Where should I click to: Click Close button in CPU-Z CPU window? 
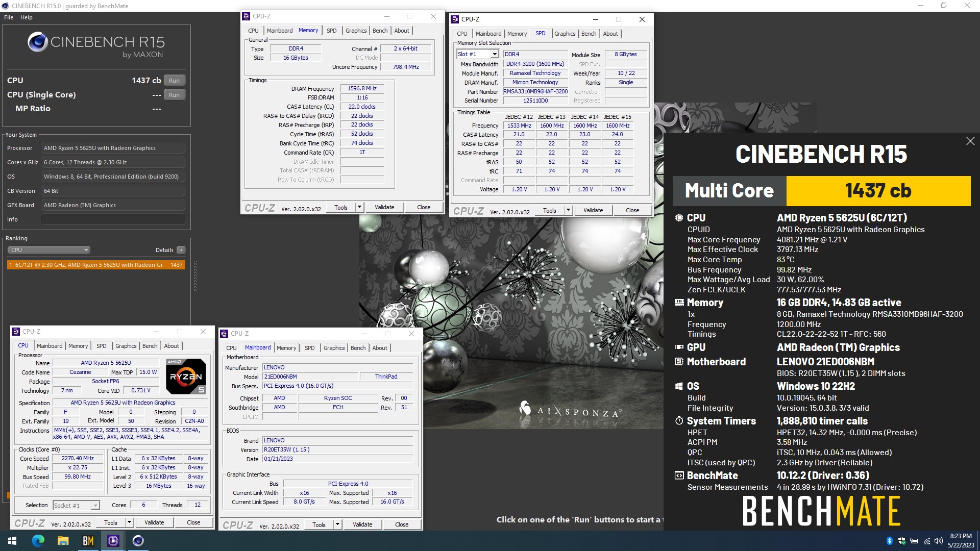click(x=193, y=522)
